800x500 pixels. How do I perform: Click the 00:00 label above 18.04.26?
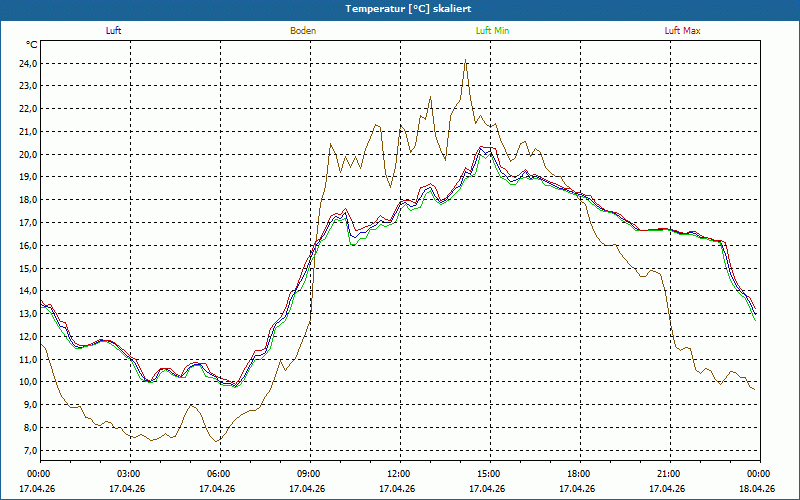pos(760,474)
